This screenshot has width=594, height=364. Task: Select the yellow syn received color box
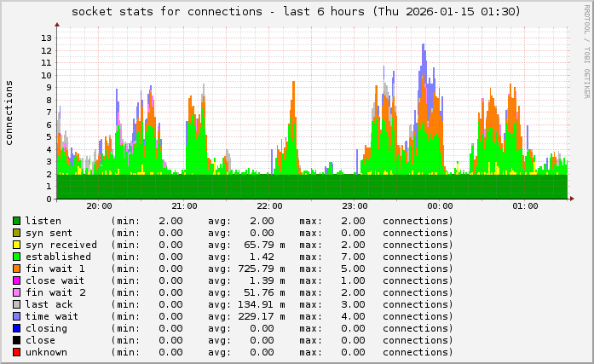pos(16,245)
